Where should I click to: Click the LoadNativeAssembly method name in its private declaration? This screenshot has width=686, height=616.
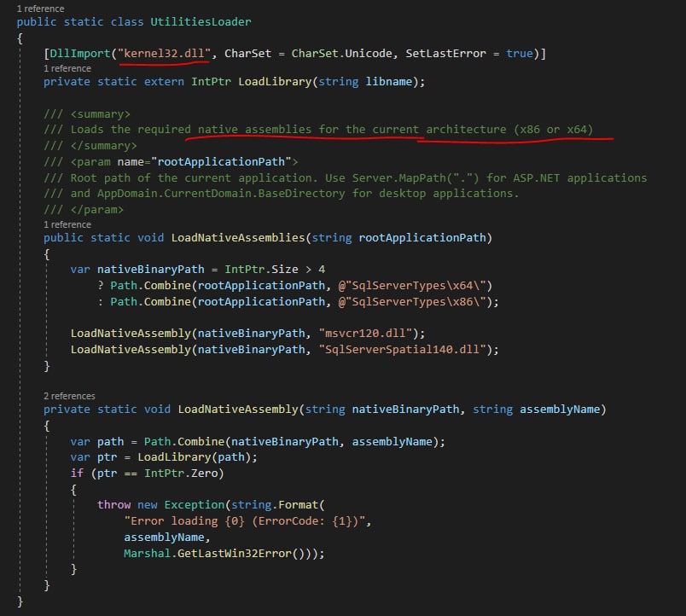[238, 410]
